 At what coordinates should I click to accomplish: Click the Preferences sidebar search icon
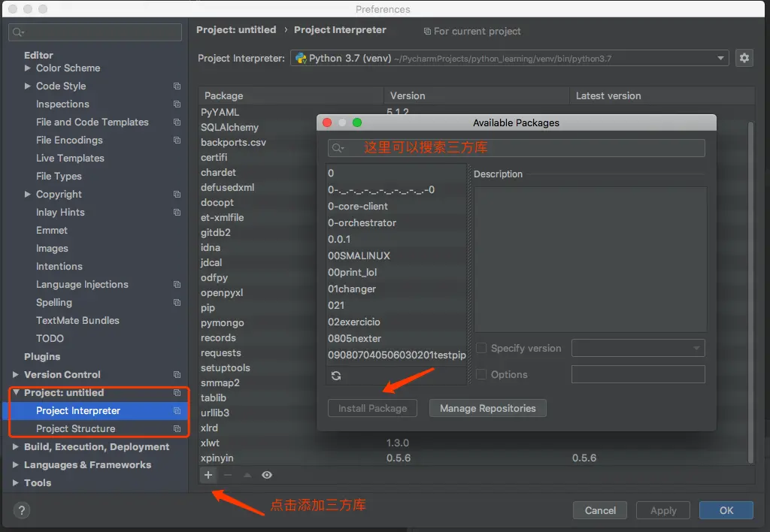tap(18, 32)
